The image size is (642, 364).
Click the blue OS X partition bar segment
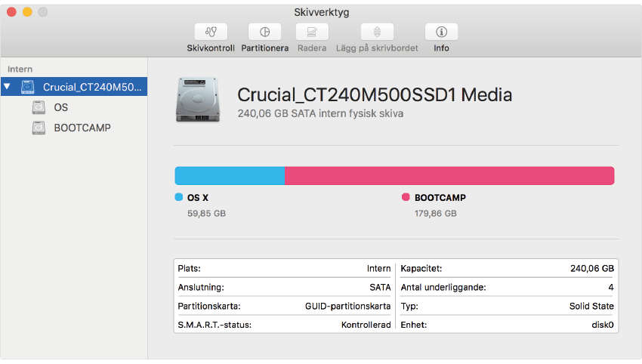click(230, 175)
